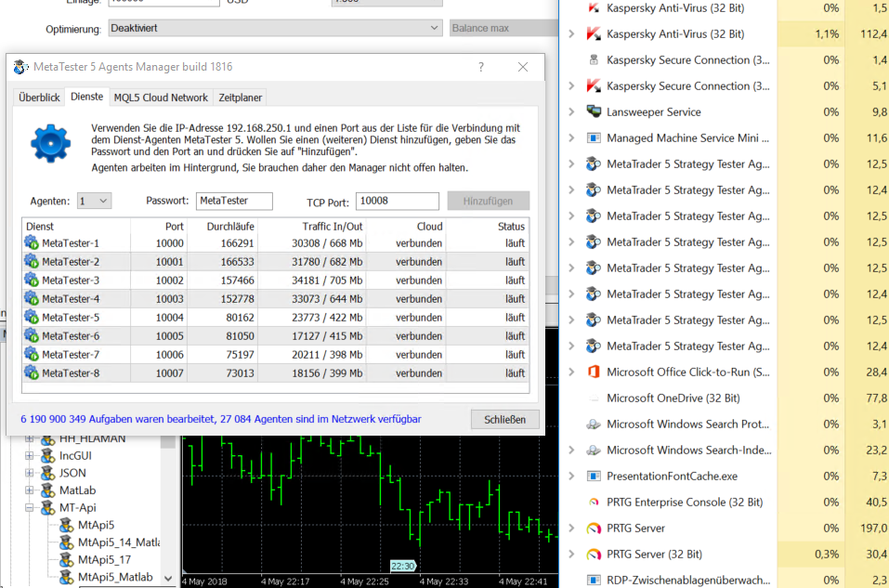889x588 pixels.
Task: Click the blue gear services icon
Action: coord(50,143)
